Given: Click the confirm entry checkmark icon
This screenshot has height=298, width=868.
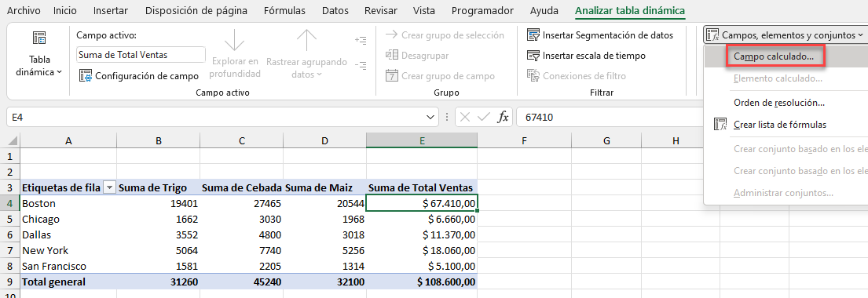Looking at the screenshot, I should [484, 117].
